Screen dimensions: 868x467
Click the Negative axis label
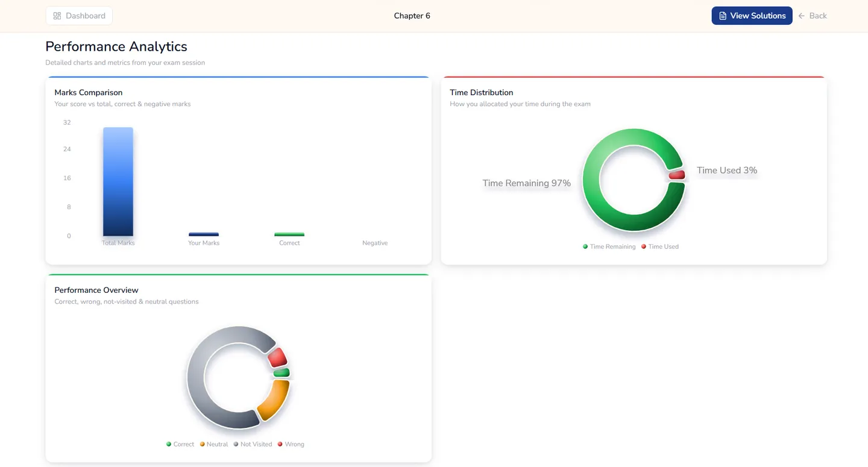click(375, 243)
